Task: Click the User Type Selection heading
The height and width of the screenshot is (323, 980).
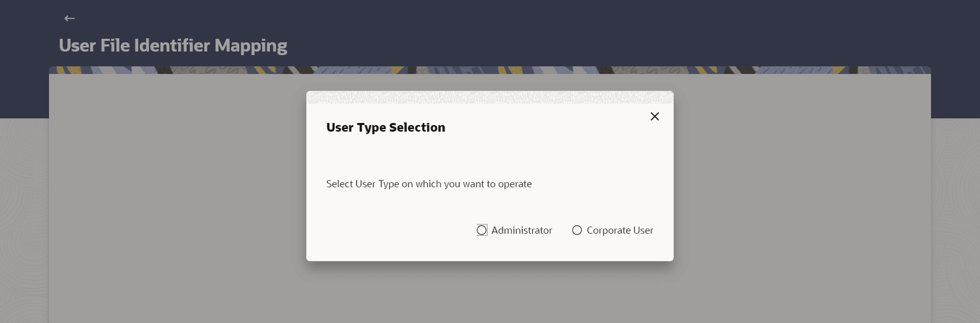Action: [385, 128]
